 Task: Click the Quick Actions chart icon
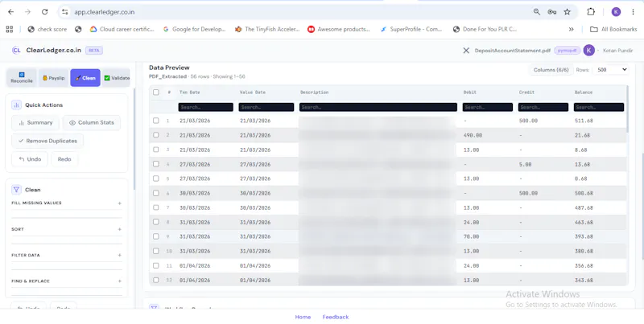coord(16,105)
